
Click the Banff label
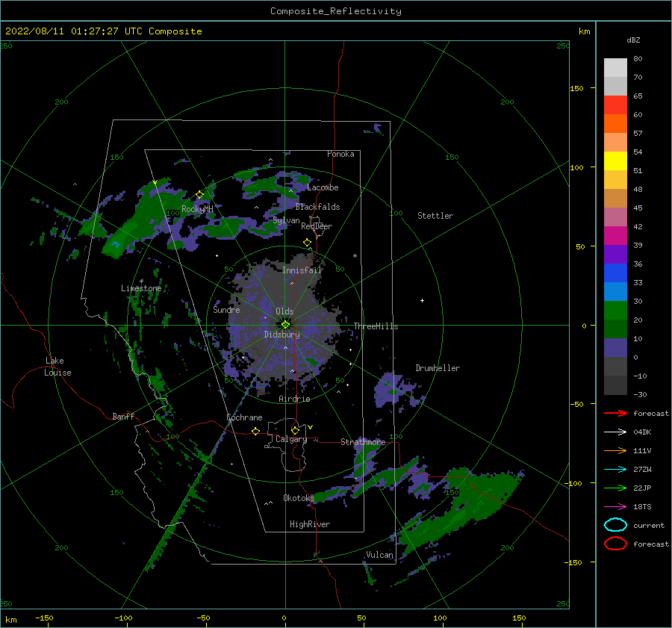click(x=123, y=416)
